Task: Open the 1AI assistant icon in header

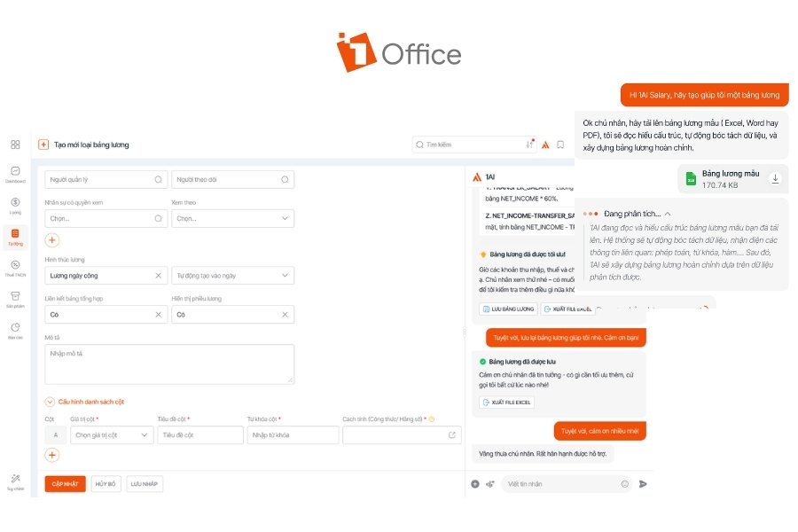Action: tap(545, 145)
